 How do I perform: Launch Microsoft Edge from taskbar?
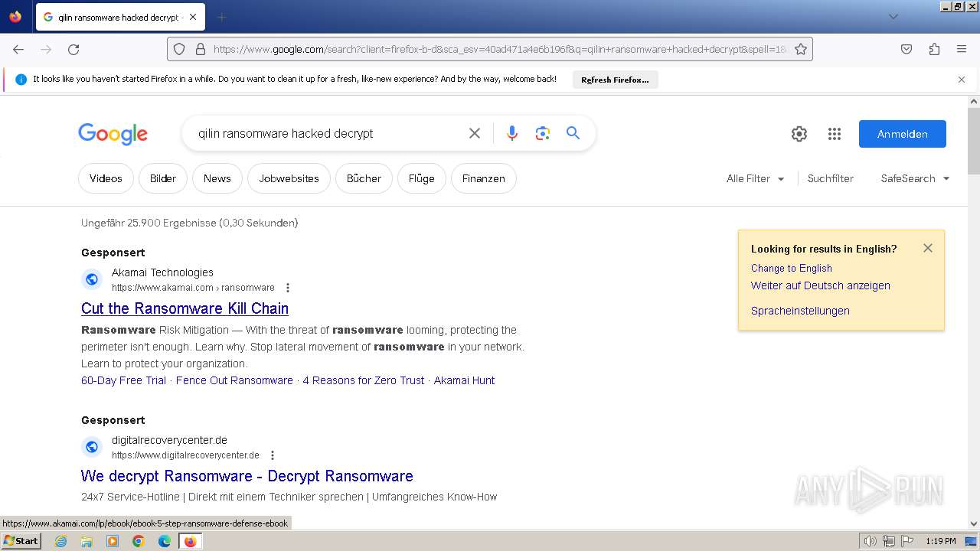coord(165,541)
